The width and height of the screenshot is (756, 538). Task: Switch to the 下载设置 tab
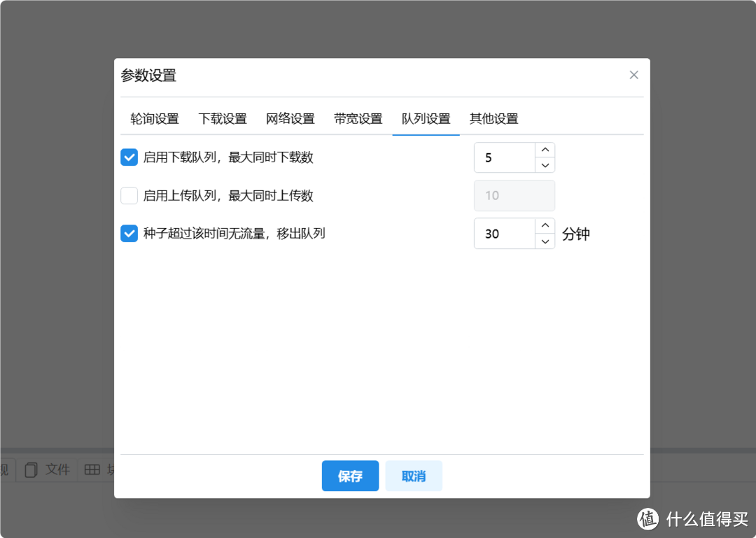coord(223,118)
